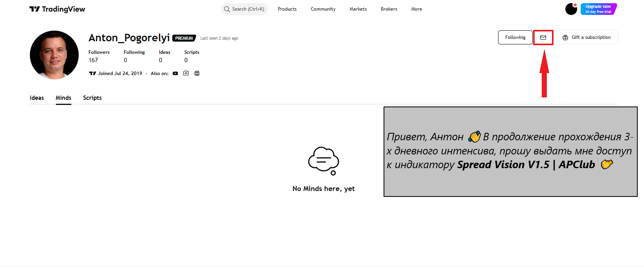This screenshot has width=644, height=268.
Task: Open your account avatar menu
Action: (571, 9)
